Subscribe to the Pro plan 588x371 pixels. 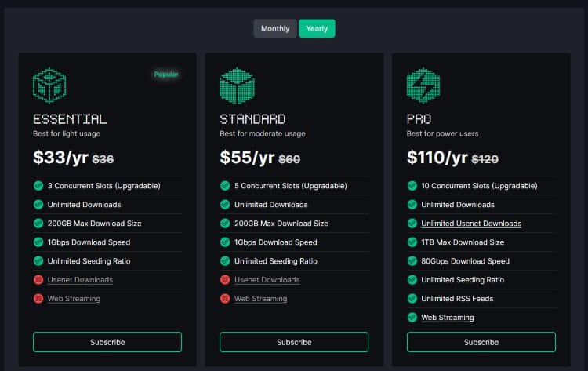[481, 342]
